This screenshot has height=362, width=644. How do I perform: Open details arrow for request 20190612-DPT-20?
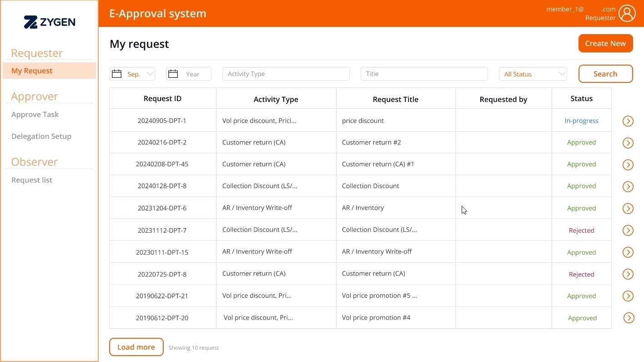coord(629,318)
